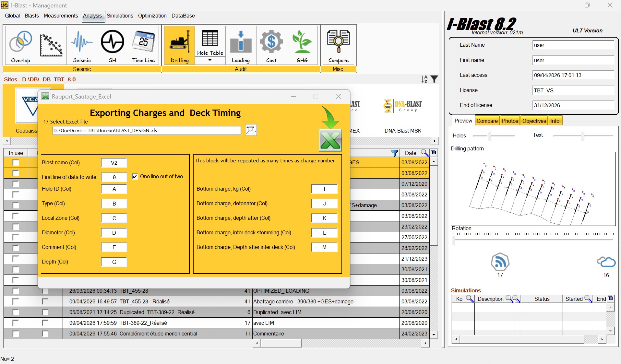The width and height of the screenshot is (621, 364).
Task: Open the Optimization menu
Action: (x=152, y=16)
